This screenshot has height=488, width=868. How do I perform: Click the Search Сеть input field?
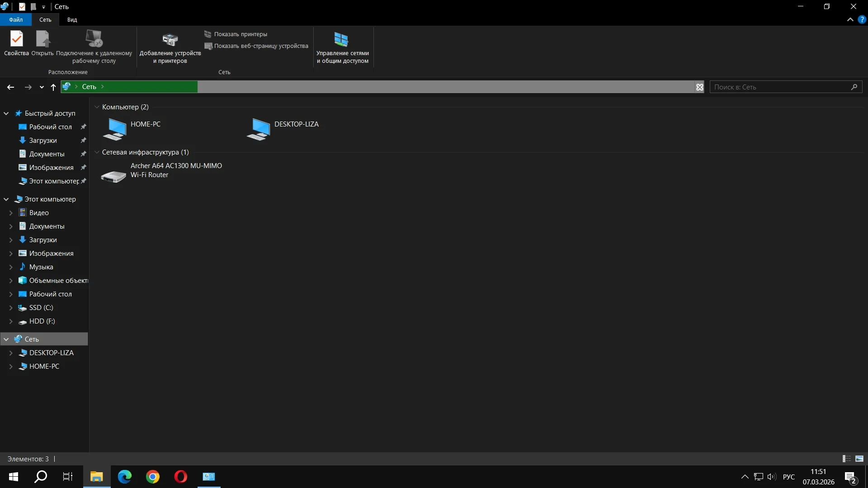780,87
